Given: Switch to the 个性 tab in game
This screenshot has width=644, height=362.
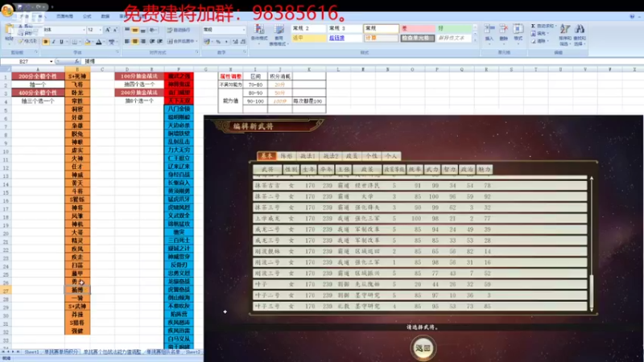Looking at the screenshot, I should (x=372, y=156).
